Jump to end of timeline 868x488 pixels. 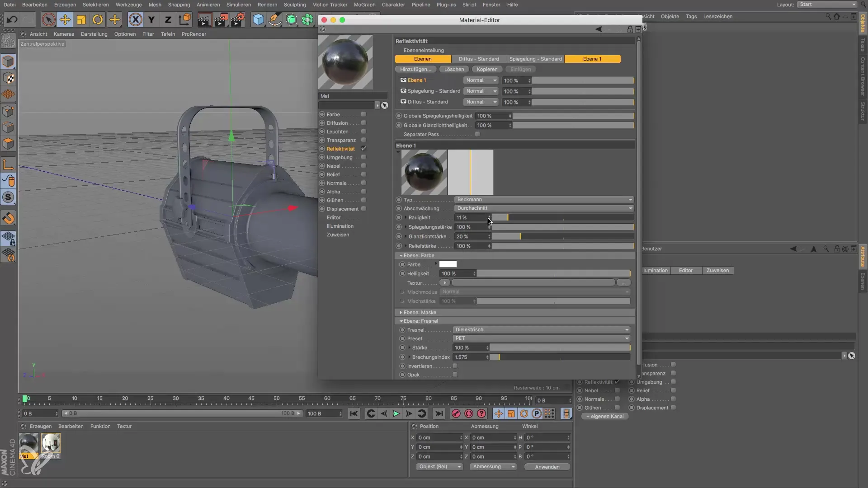439,413
